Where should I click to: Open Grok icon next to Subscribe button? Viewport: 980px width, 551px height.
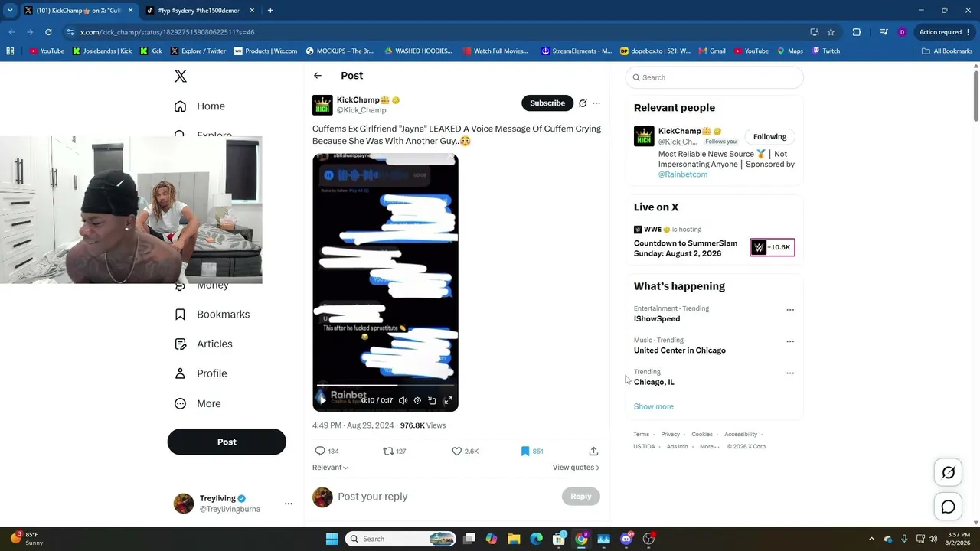(x=583, y=103)
